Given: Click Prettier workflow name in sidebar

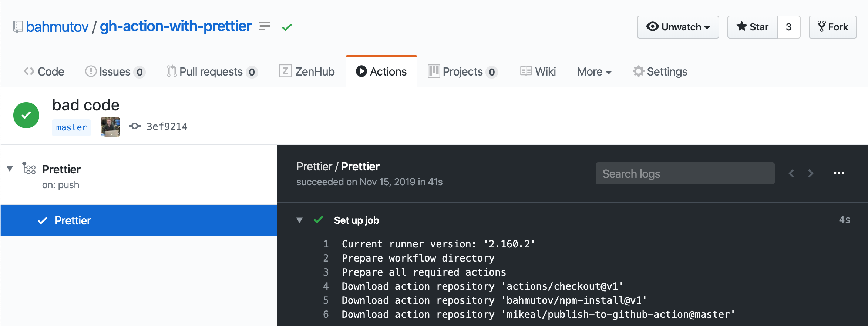Looking at the screenshot, I should [x=61, y=169].
